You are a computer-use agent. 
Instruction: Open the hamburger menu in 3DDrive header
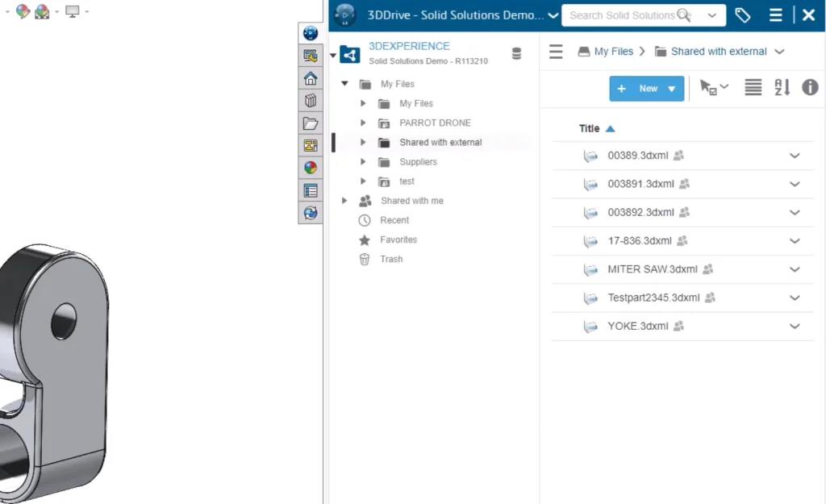click(775, 15)
